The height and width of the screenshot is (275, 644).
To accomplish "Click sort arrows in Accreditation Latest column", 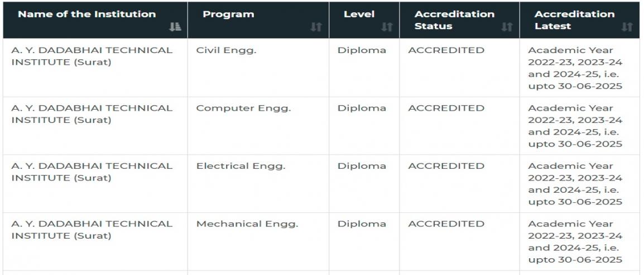I will click(x=627, y=27).
